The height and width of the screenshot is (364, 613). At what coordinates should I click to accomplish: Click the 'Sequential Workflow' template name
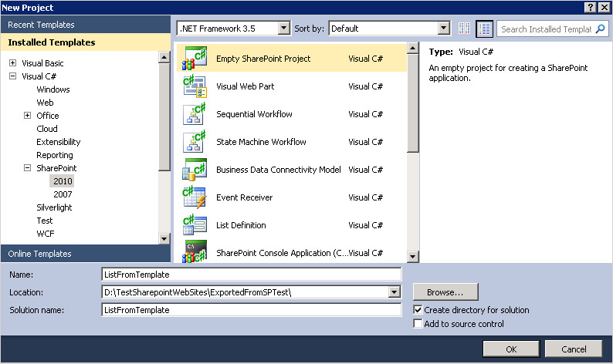[x=254, y=114]
